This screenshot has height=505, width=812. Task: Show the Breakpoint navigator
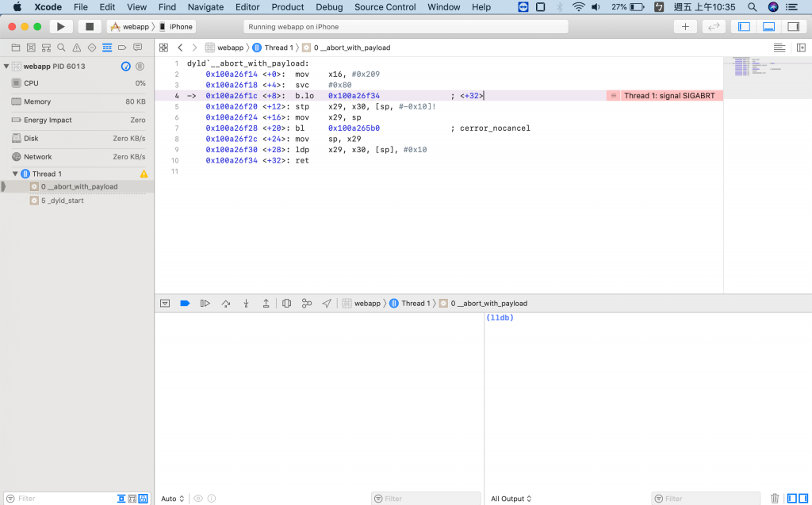point(122,48)
